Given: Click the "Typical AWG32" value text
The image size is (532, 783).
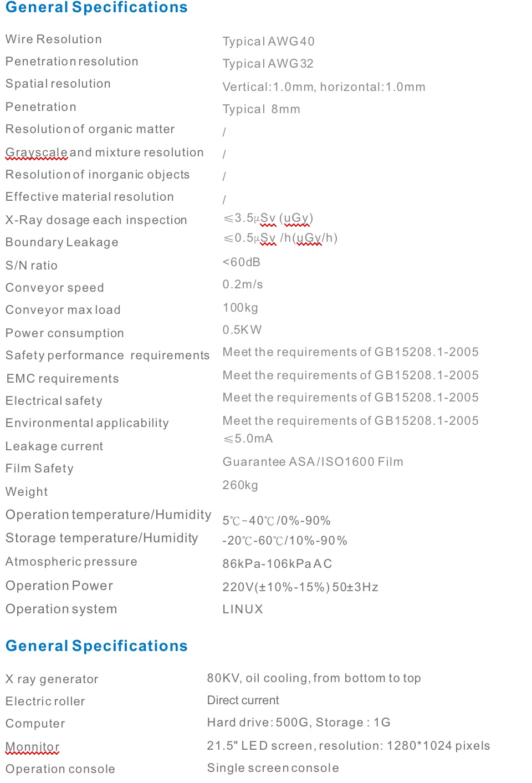Looking at the screenshot, I should pos(268,64).
